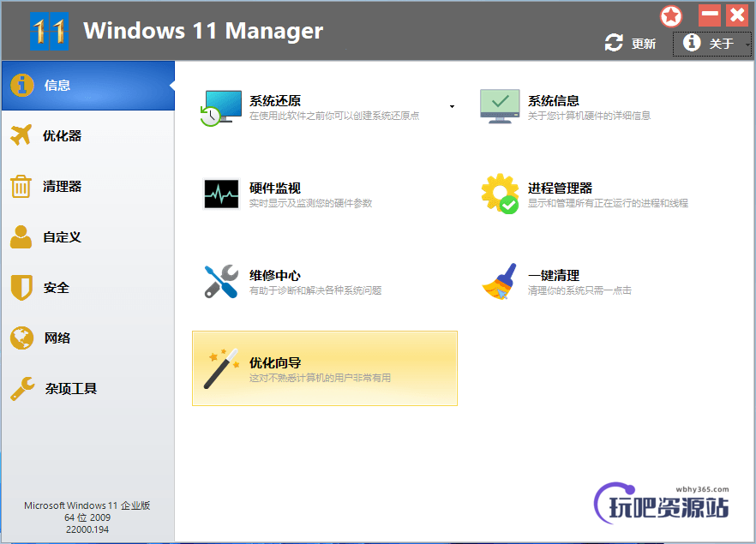This screenshot has width=756, height=544.
Task: Click the 优化器 airplane icon
Action: 21,135
